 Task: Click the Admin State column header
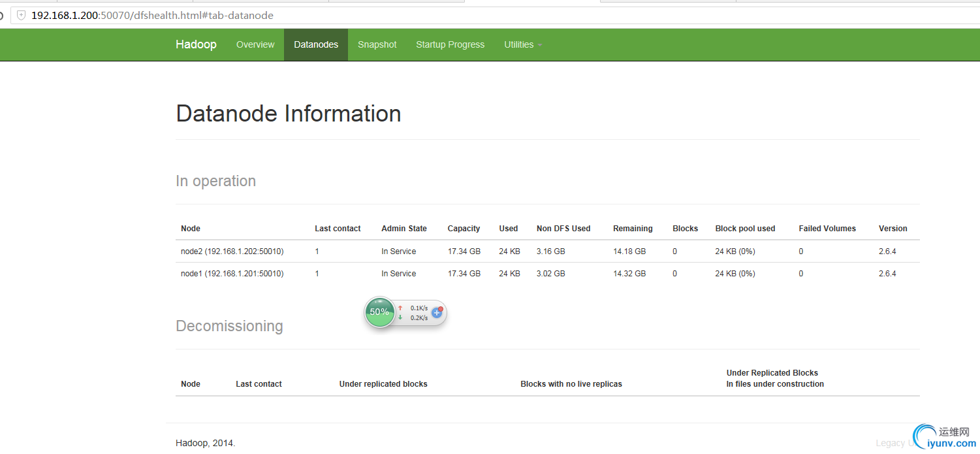click(404, 229)
